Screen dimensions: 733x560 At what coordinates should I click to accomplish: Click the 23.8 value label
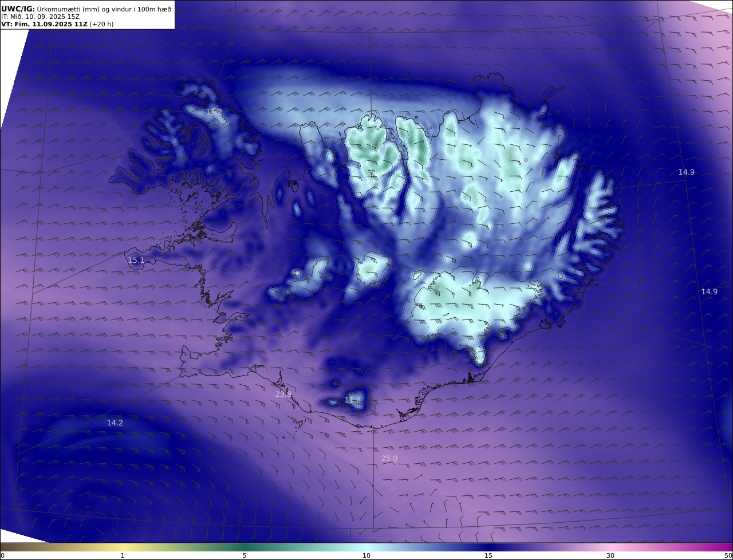(283, 394)
